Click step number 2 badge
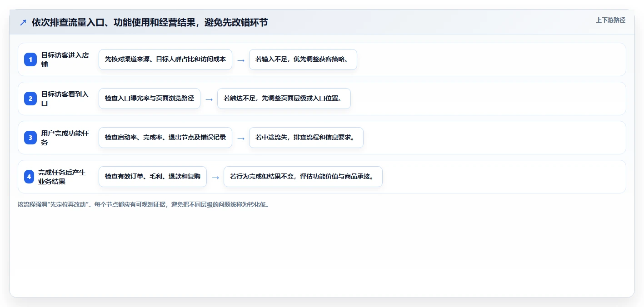This screenshot has width=644, height=307. (30, 99)
